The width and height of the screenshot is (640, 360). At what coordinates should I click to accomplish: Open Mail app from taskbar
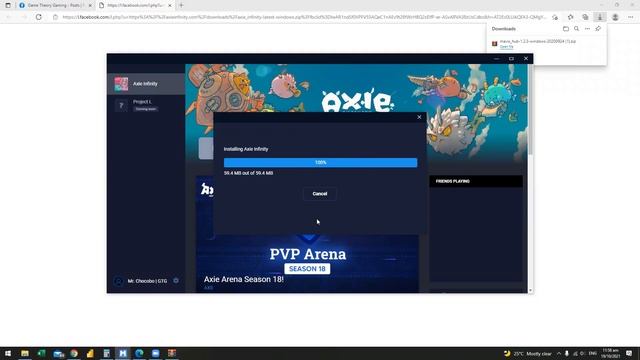coord(58,353)
